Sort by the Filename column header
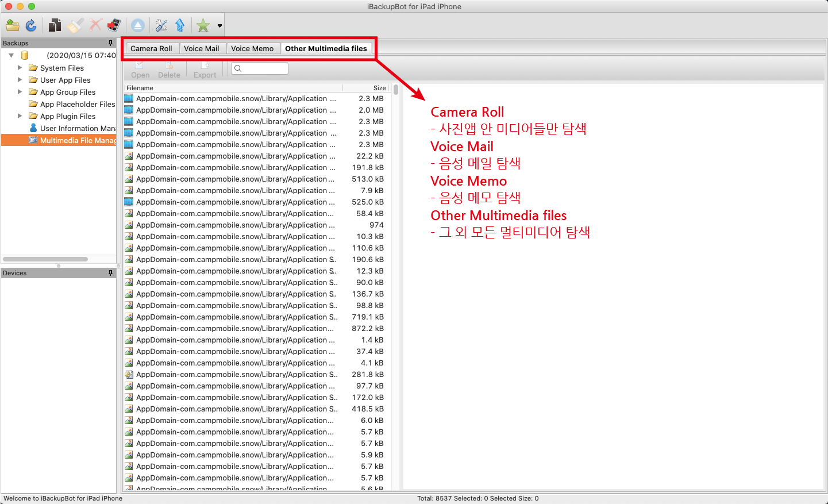Image resolution: width=828 pixels, height=504 pixels. point(233,88)
